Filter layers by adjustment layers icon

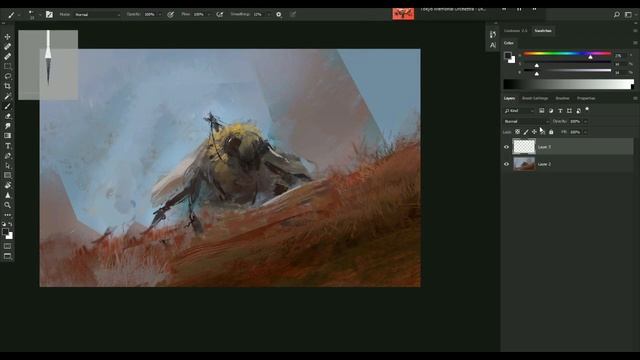pyautogui.click(x=551, y=111)
